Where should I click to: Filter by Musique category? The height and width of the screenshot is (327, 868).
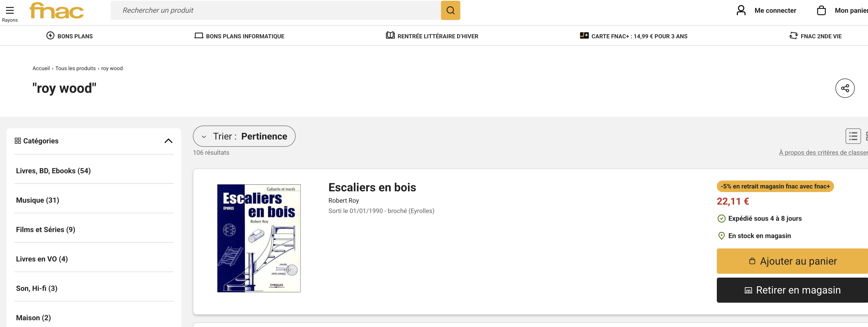pyautogui.click(x=37, y=200)
